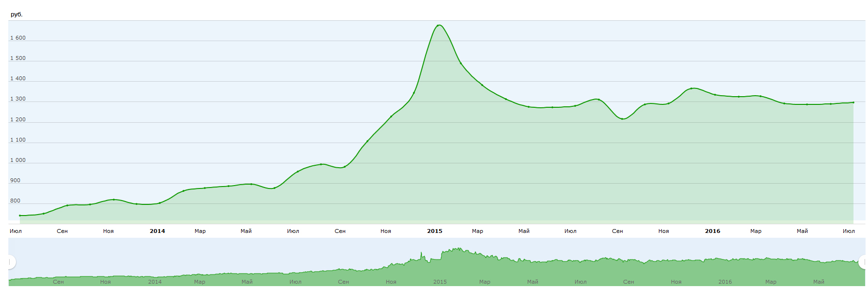Jump to 2014 in the bottom navigator strip
The width and height of the screenshot is (868, 289).
coord(154,282)
